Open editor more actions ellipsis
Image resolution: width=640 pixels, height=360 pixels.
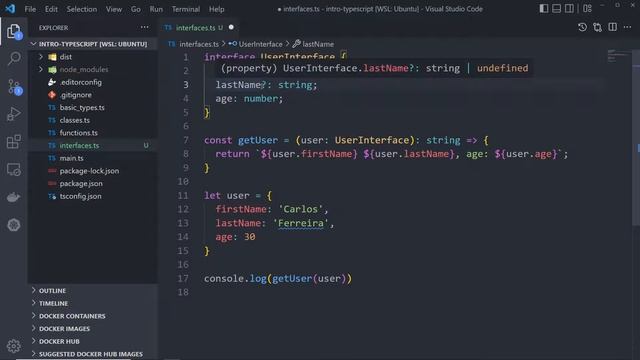point(627,27)
